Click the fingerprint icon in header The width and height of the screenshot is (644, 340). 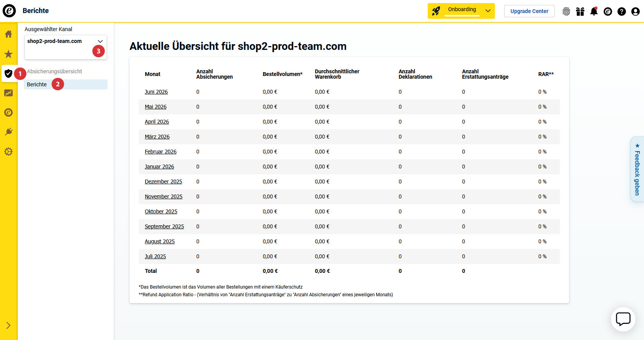click(x=566, y=12)
